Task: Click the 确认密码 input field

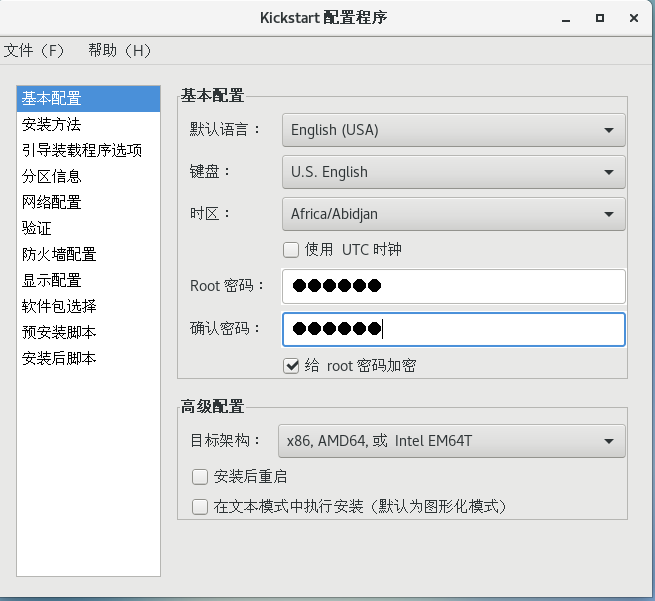Action: click(x=454, y=330)
